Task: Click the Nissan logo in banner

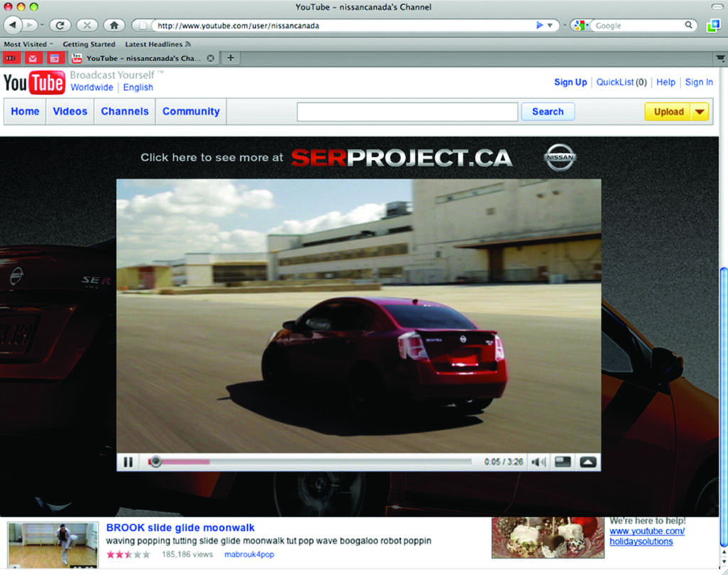Action: (560, 157)
